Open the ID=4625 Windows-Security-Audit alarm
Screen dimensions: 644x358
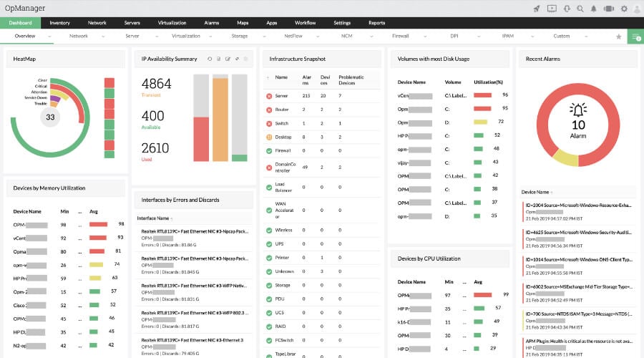(x=578, y=232)
